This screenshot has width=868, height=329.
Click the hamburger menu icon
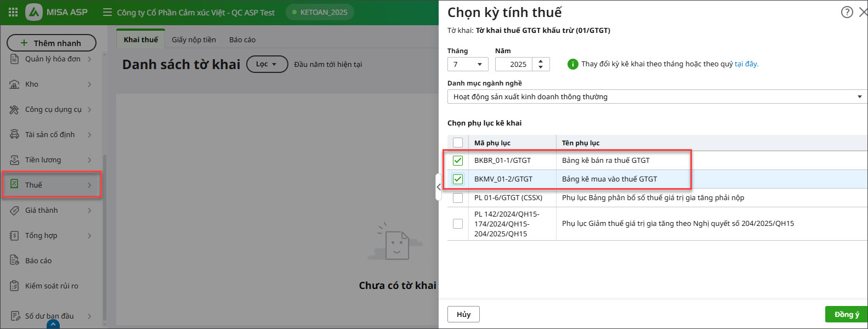107,12
